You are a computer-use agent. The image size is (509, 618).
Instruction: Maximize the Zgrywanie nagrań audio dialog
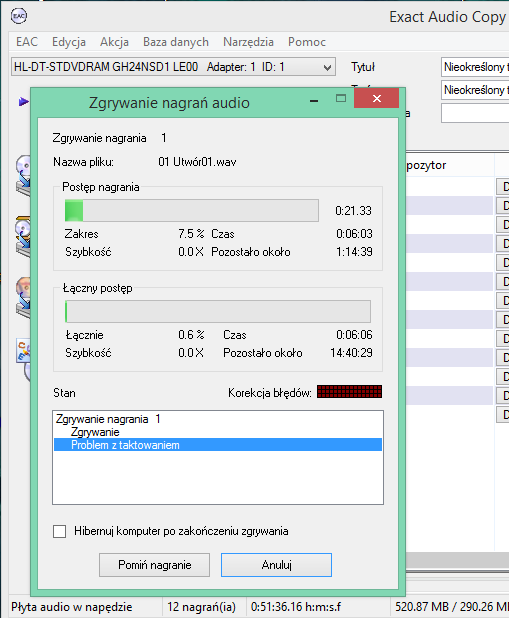341,98
